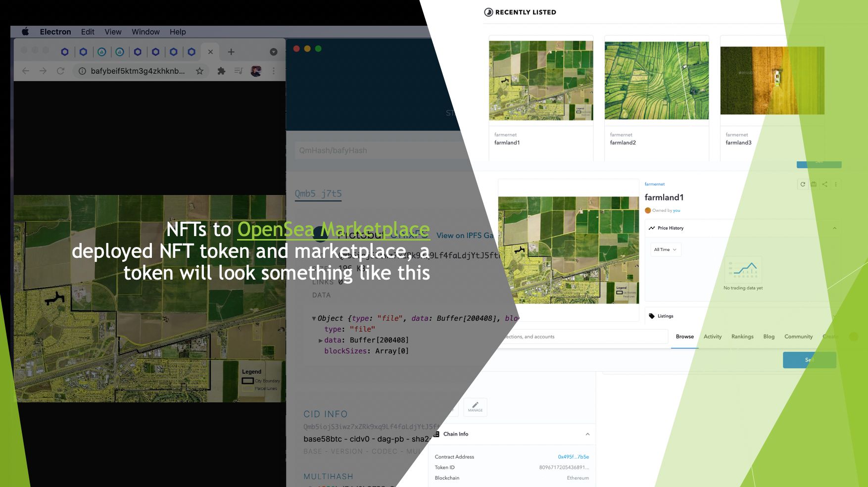Open the farmland2 card thumbnail
Image resolution: width=868 pixels, height=487 pixels.
(657, 81)
